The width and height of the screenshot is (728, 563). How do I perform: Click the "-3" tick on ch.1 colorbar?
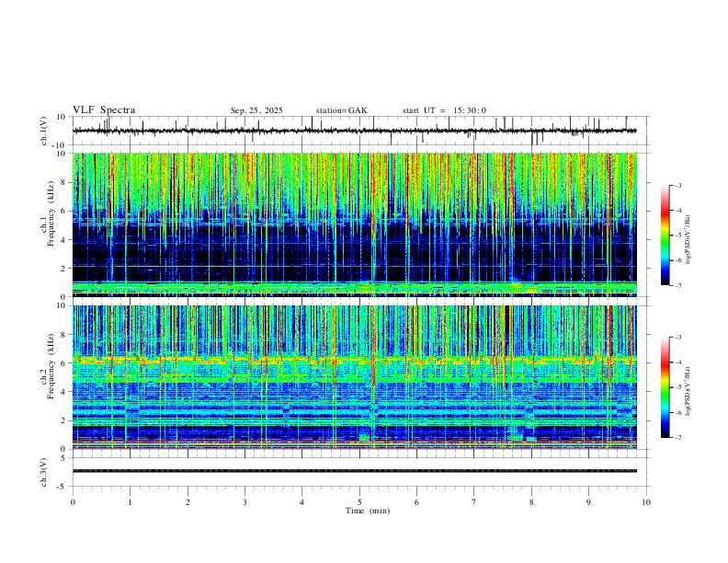click(x=677, y=185)
